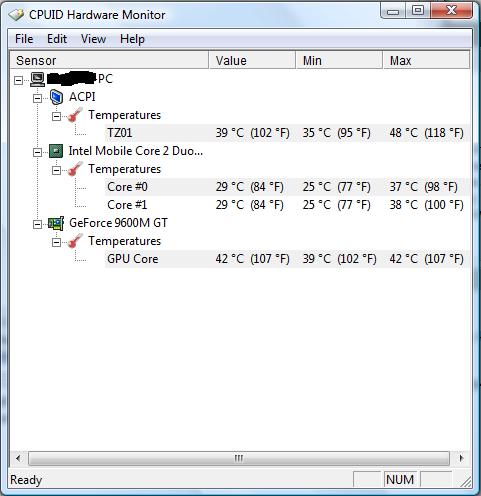Click TZ01 max value 48 °C (118 °F)
Image resolution: width=481 pixels, height=496 pixels.
click(427, 133)
